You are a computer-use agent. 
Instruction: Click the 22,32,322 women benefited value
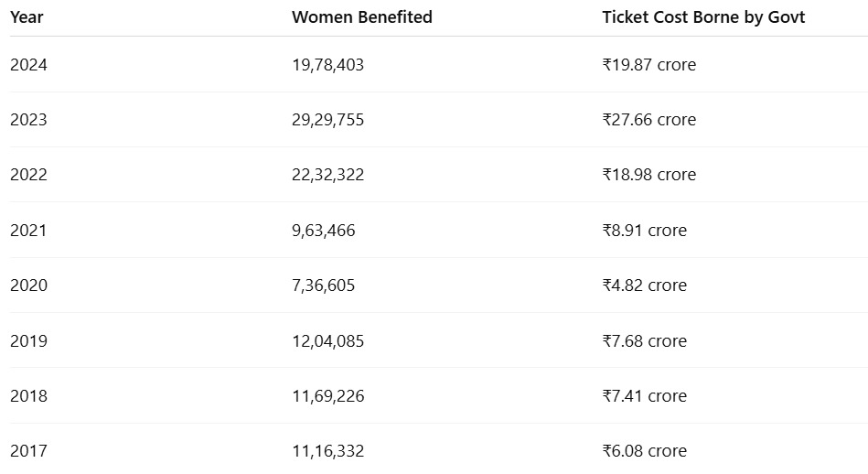[327, 175]
